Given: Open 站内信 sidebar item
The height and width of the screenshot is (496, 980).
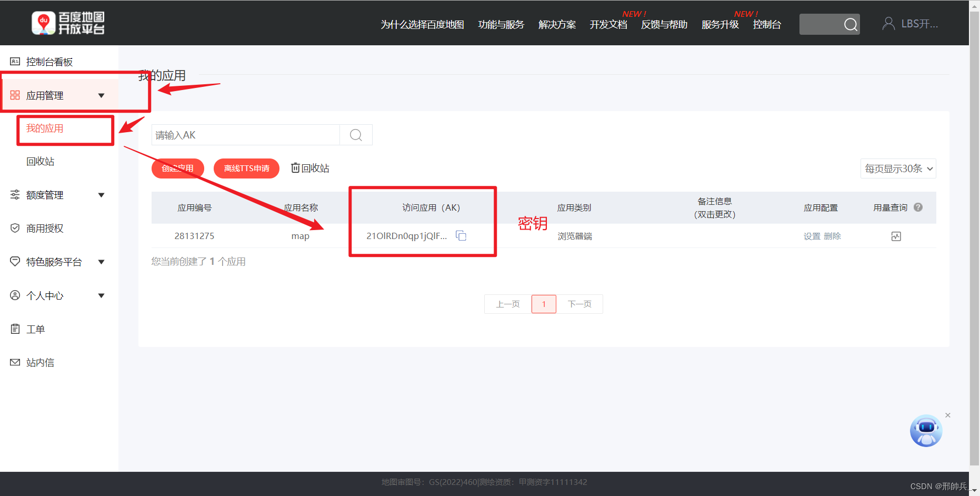Looking at the screenshot, I should coord(40,362).
